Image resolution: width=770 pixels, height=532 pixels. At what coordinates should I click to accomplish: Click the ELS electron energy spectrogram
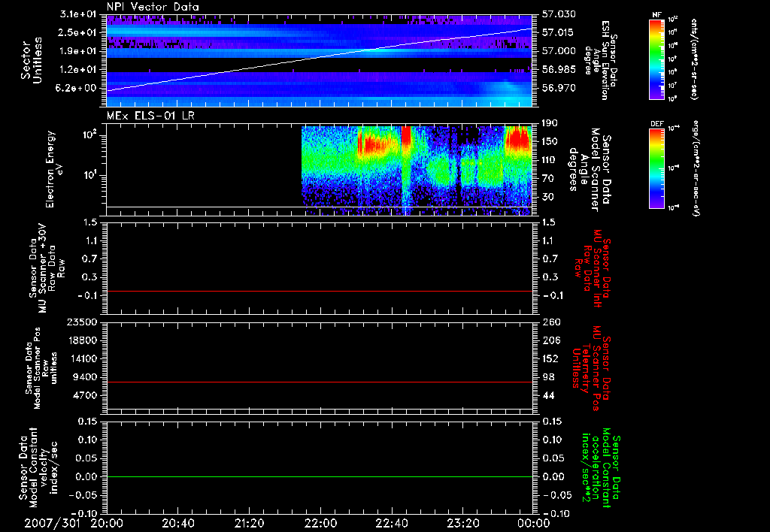pyautogui.click(x=417, y=171)
